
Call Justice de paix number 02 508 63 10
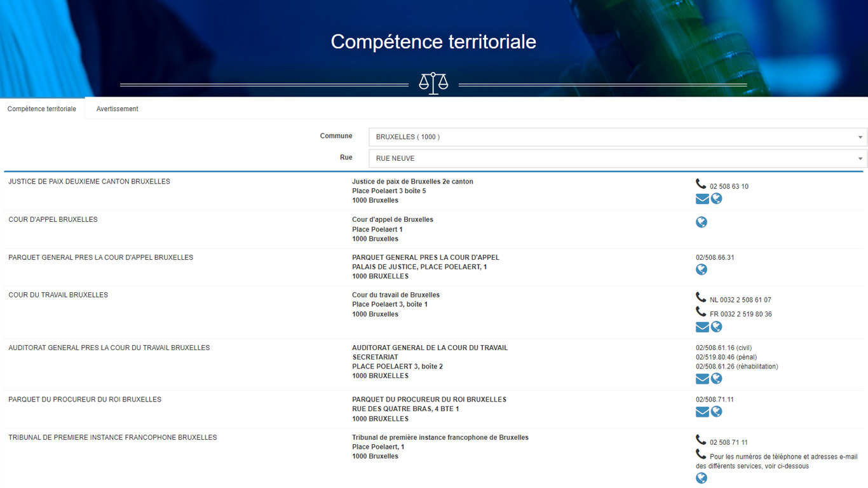click(x=729, y=187)
